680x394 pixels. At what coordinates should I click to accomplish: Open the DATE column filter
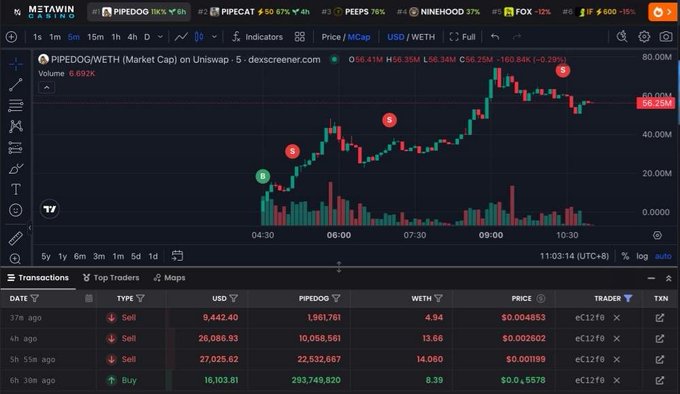35,298
